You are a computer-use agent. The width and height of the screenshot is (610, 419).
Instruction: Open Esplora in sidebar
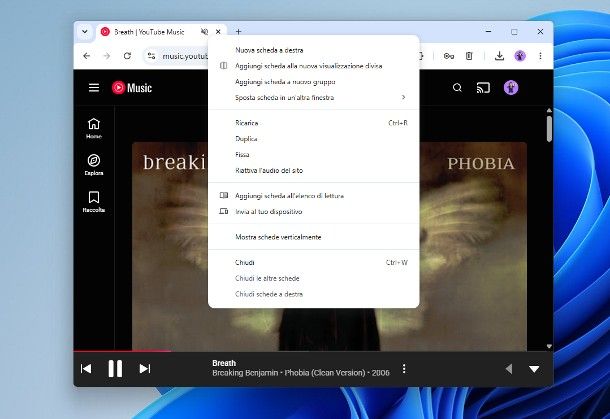tap(94, 165)
